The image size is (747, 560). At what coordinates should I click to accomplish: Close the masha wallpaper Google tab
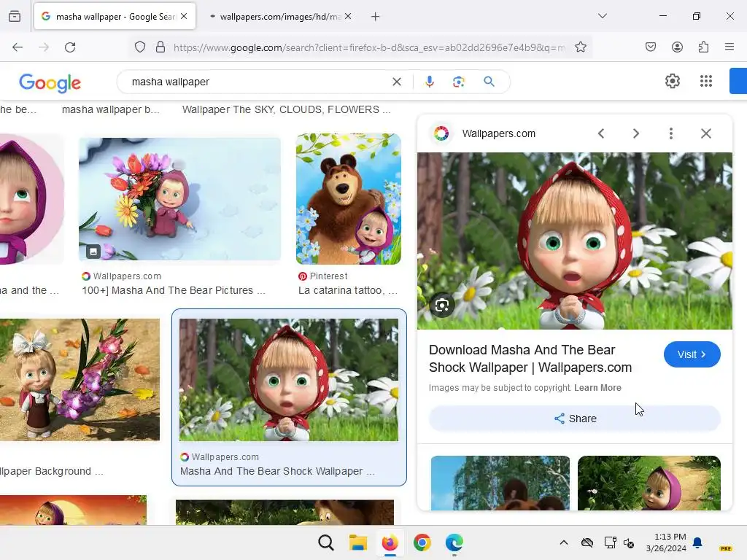click(184, 17)
